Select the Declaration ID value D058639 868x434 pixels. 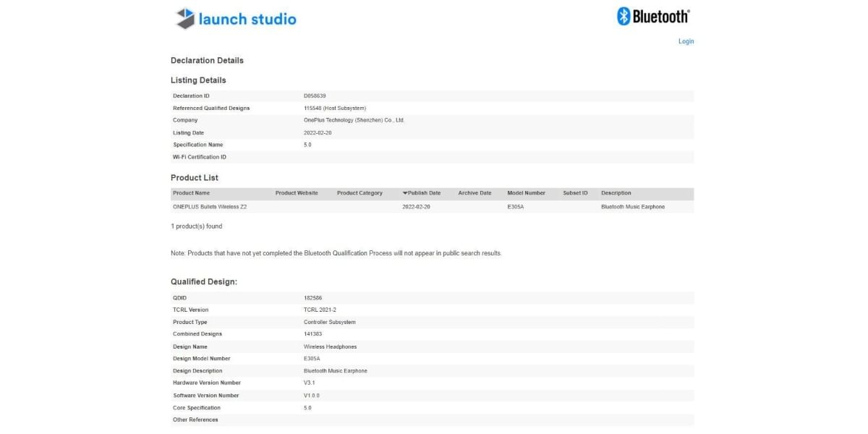point(315,95)
